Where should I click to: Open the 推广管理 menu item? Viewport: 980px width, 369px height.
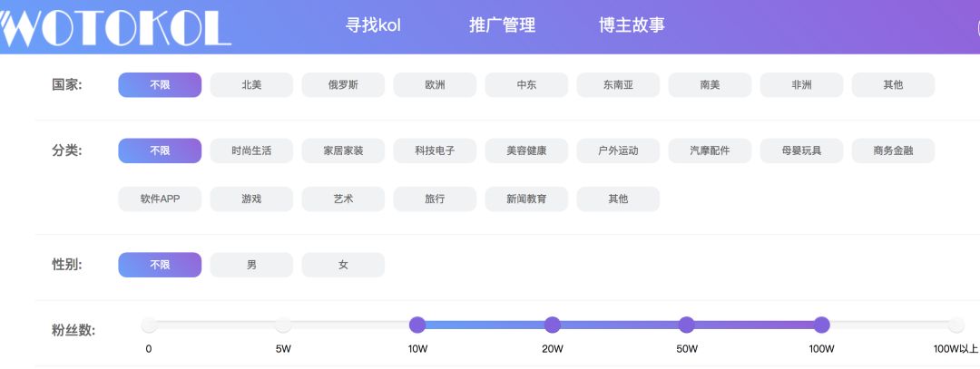tap(502, 25)
